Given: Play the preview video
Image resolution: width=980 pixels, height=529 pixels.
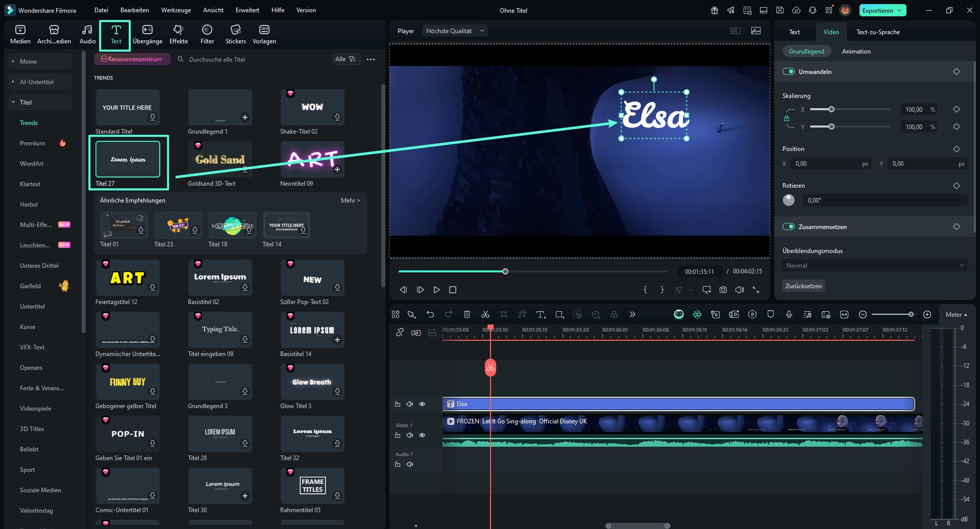Looking at the screenshot, I should click(436, 290).
